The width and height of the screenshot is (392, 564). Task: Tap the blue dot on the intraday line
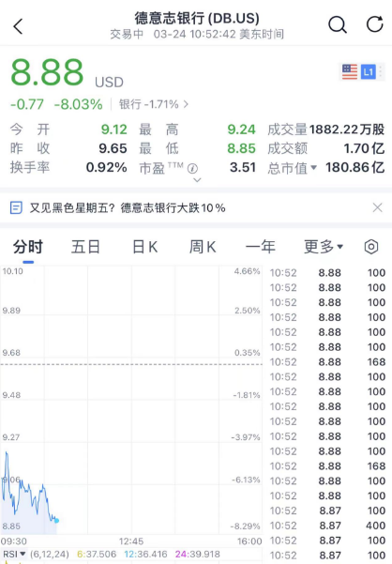(57, 521)
